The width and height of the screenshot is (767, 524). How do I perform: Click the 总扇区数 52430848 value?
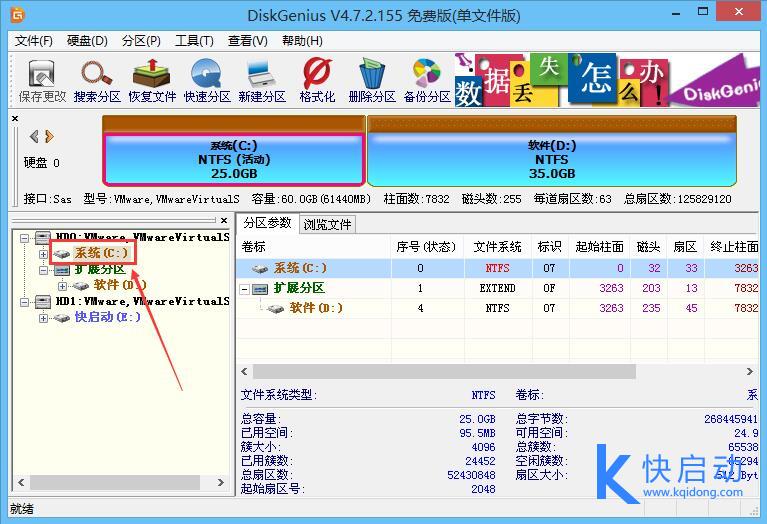click(x=471, y=475)
